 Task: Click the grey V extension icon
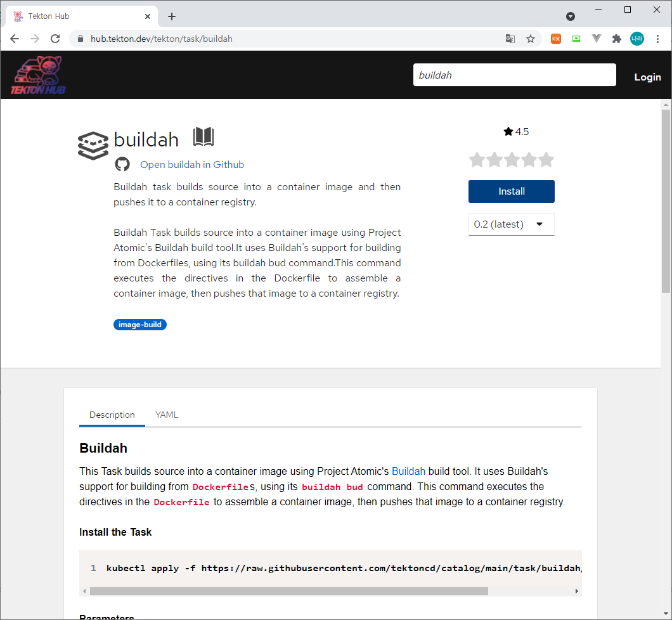click(596, 39)
